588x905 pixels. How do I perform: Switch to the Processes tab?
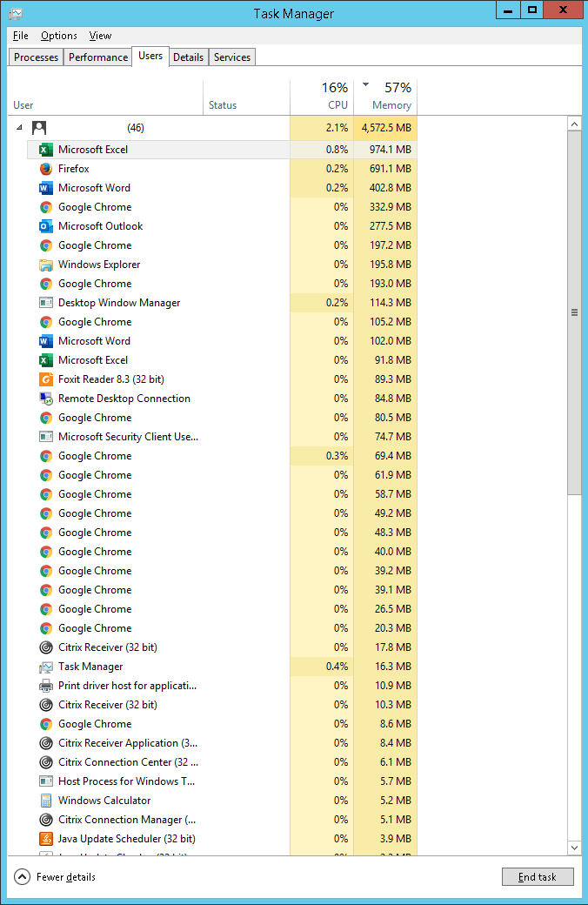click(36, 57)
